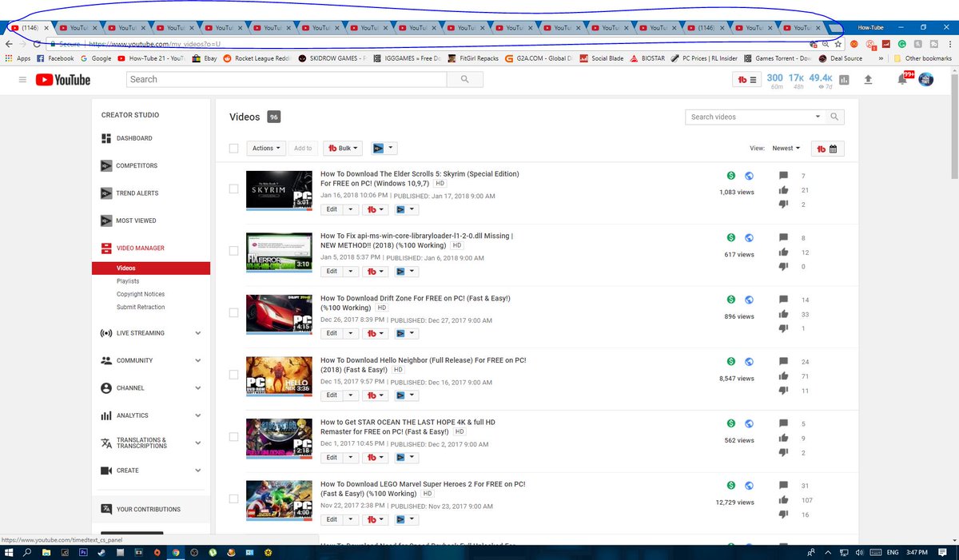Screen dimensions: 959x560
Task: Click the browser back arrow
Action: click(x=10, y=44)
